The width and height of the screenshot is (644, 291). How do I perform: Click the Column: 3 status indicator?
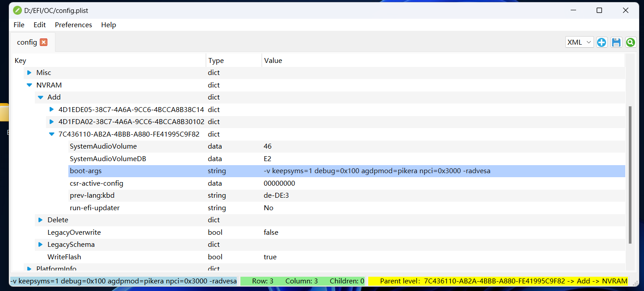click(302, 281)
